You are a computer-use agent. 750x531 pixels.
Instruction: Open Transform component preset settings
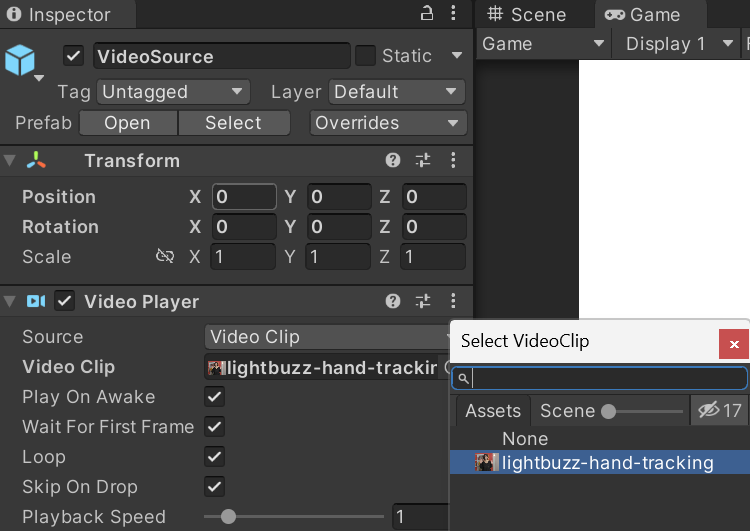[423, 161]
